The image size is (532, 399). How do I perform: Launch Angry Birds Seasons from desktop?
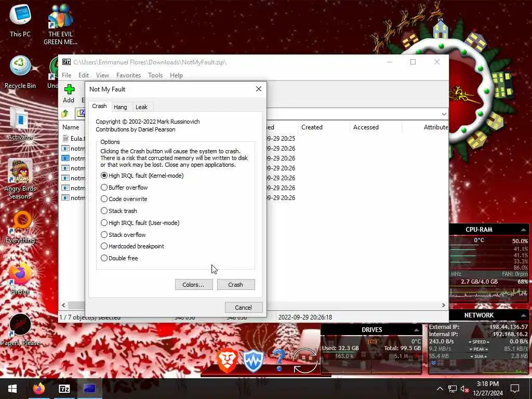click(20, 179)
